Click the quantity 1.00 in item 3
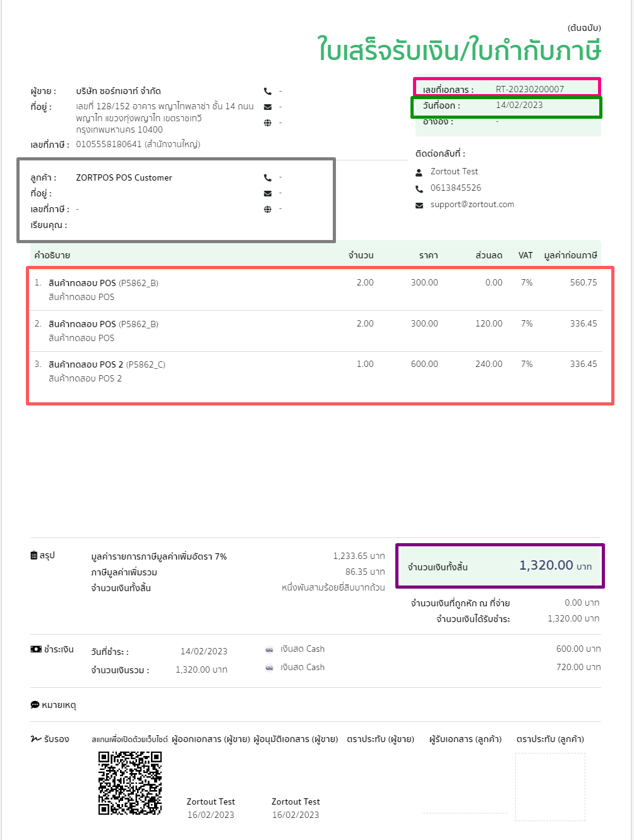Screen dimensions: 634x840 coord(365,364)
